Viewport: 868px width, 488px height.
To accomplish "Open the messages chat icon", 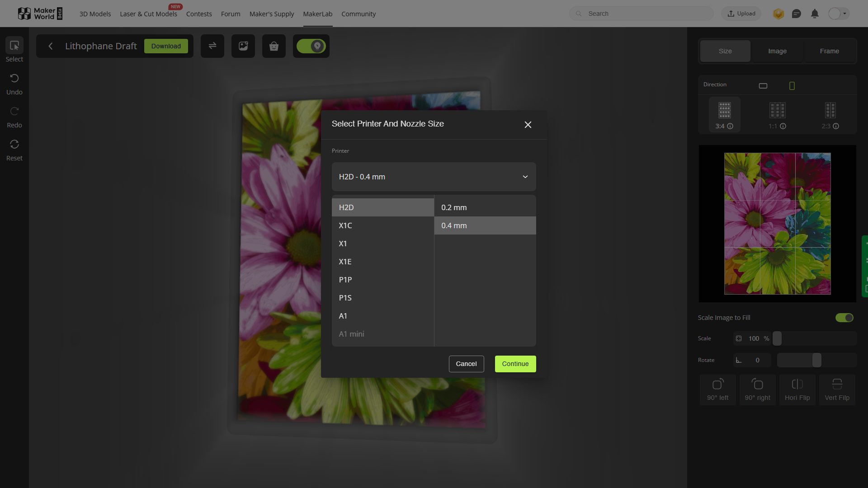I will point(797,14).
